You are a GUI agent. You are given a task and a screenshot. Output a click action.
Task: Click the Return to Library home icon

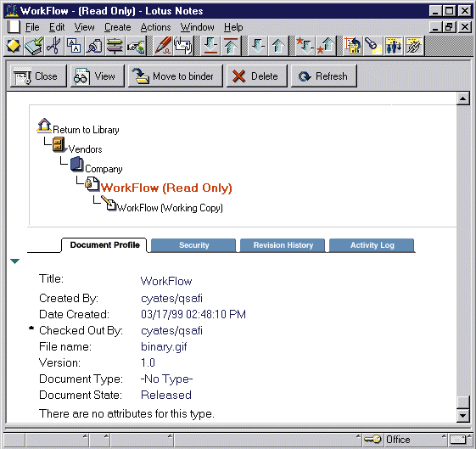click(44, 125)
